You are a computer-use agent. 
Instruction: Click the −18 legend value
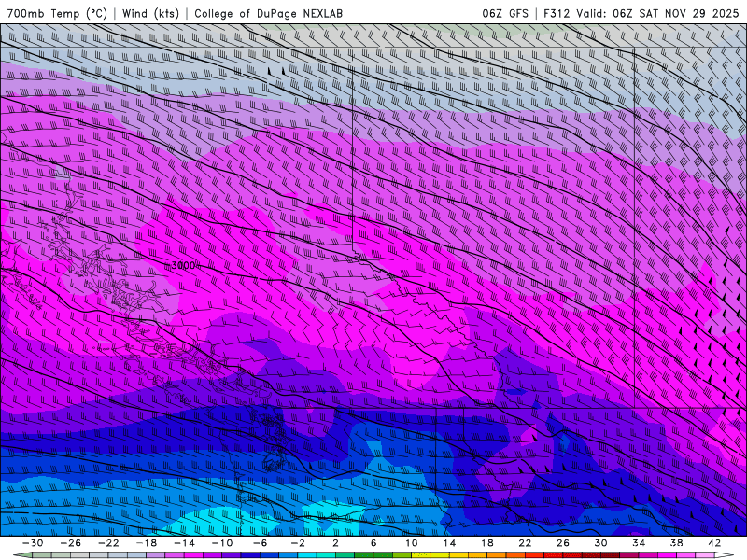point(147,543)
